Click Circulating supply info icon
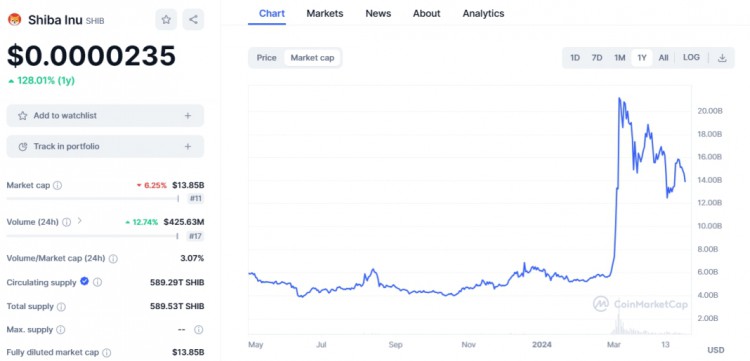Viewport: 750px width, 361px height. (98, 283)
